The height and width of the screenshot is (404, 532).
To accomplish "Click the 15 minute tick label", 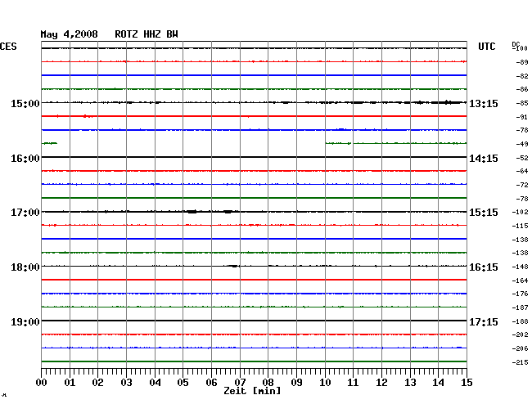I will 467,383.
